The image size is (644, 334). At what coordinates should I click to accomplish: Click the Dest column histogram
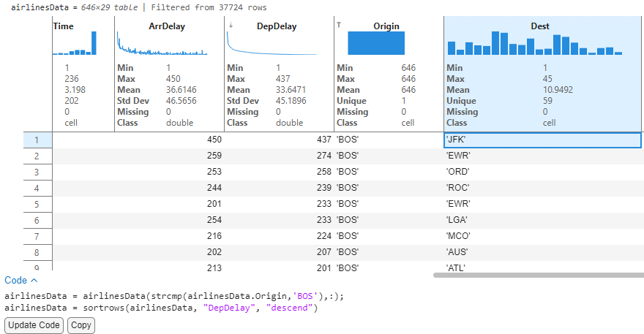[x=534, y=44]
